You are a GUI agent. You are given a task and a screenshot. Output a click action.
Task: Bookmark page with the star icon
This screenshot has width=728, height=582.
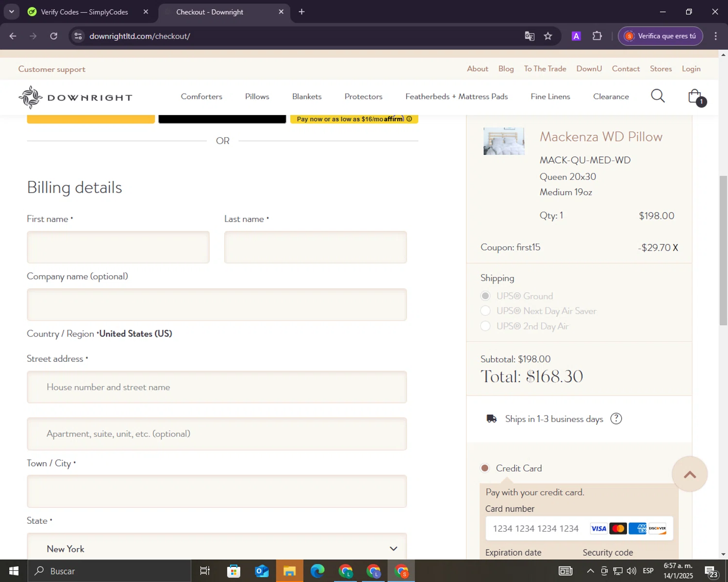[548, 36]
